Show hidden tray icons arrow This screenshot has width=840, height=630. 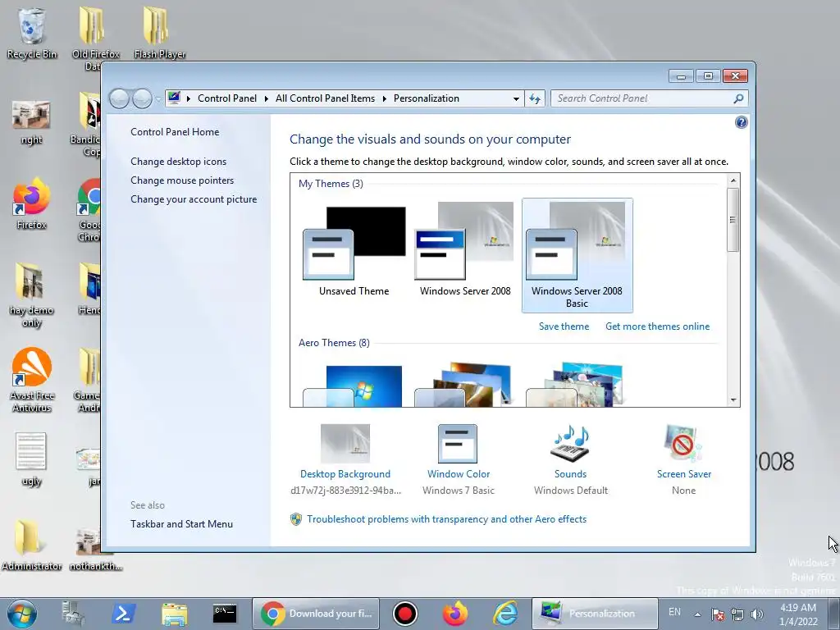697,614
